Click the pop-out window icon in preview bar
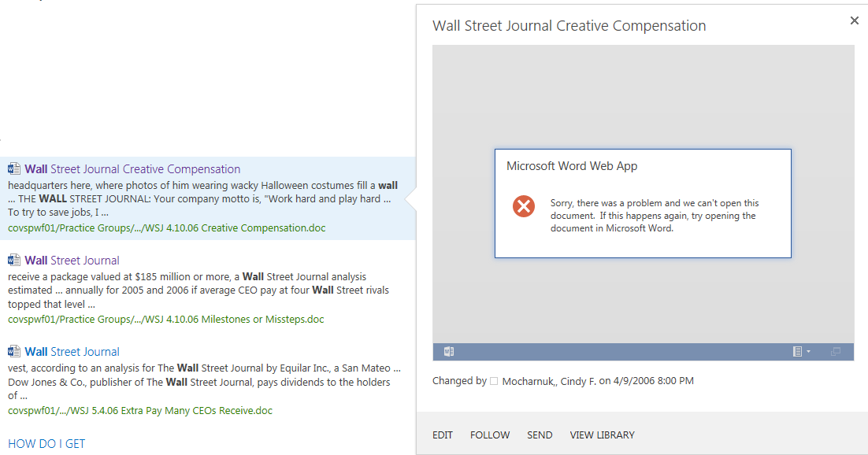Screen dimensions: 868x455 coord(836,352)
